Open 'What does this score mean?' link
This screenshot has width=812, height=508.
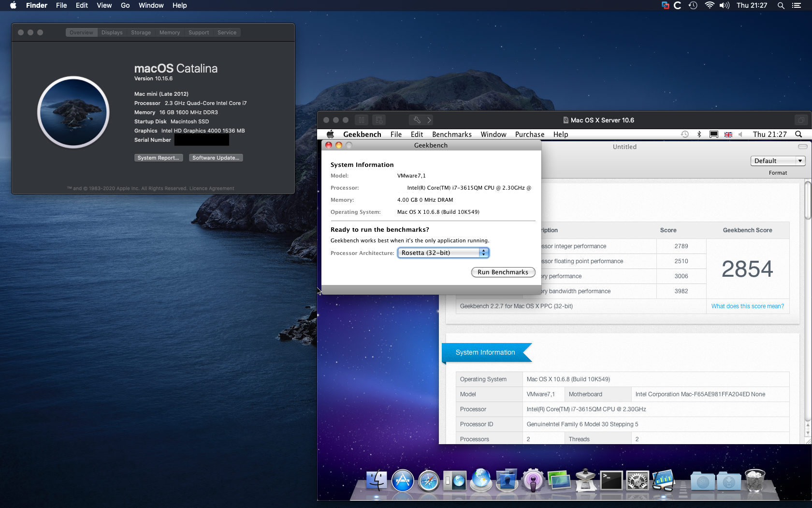747,306
